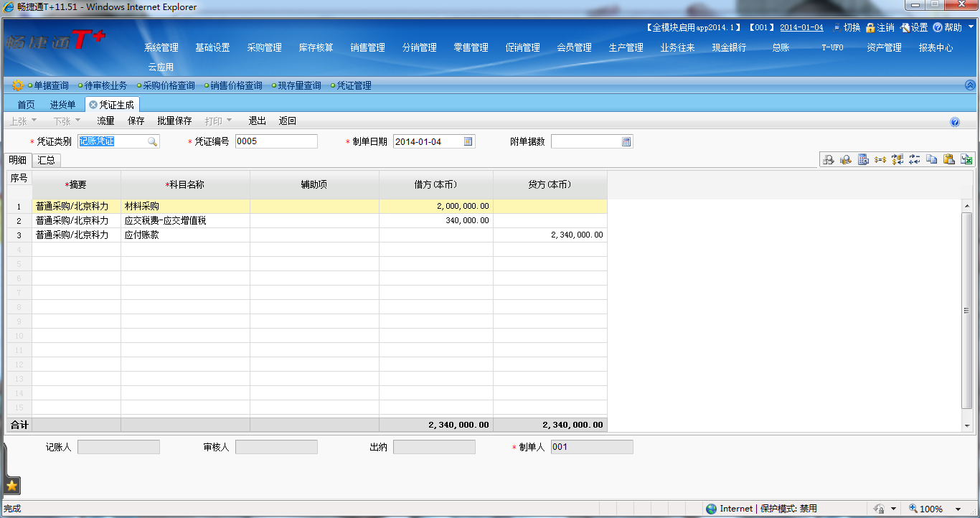Click the 批量保存 batch save button
The width and height of the screenshot is (980, 518).
[174, 121]
